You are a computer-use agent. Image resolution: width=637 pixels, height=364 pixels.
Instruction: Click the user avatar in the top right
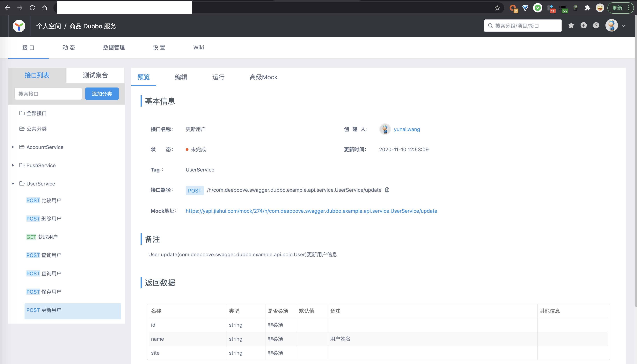point(612,25)
